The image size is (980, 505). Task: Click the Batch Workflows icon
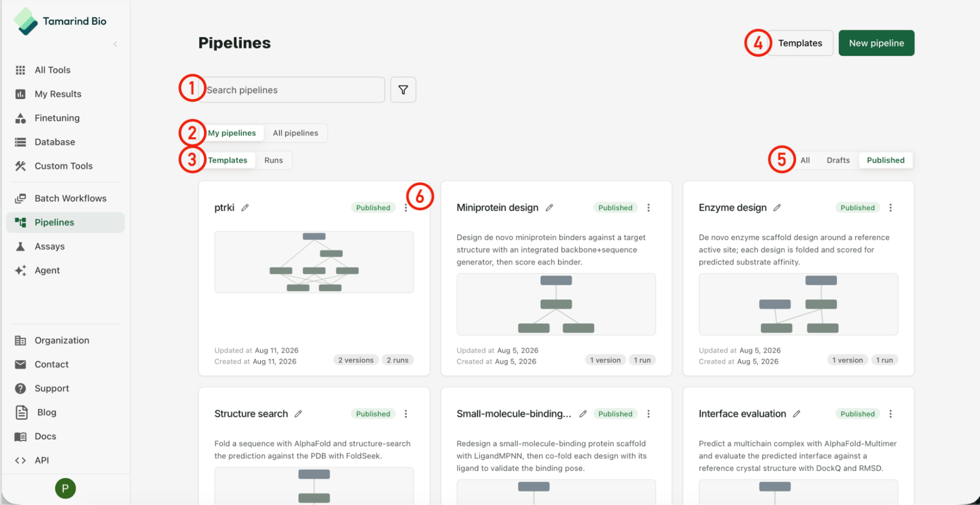coord(20,198)
